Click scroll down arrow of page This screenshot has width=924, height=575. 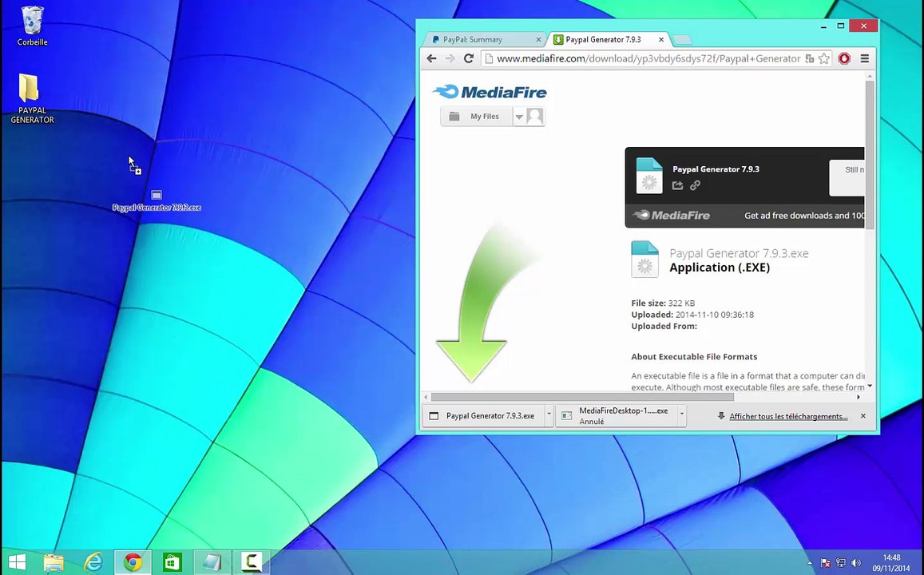tap(870, 386)
